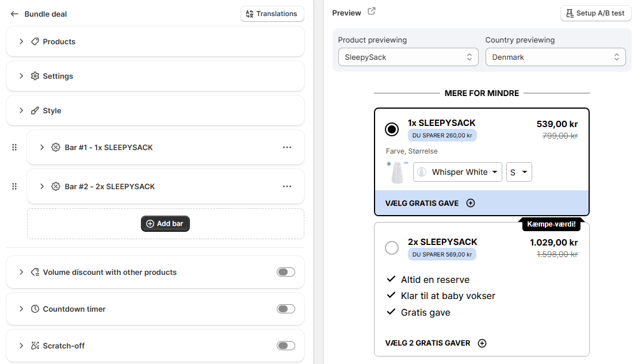Image resolution: width=634 pixels, height=364 pixels.
Task: Expand the Scratch-off section
Action: pyautogui.click(x=21, y=346)
